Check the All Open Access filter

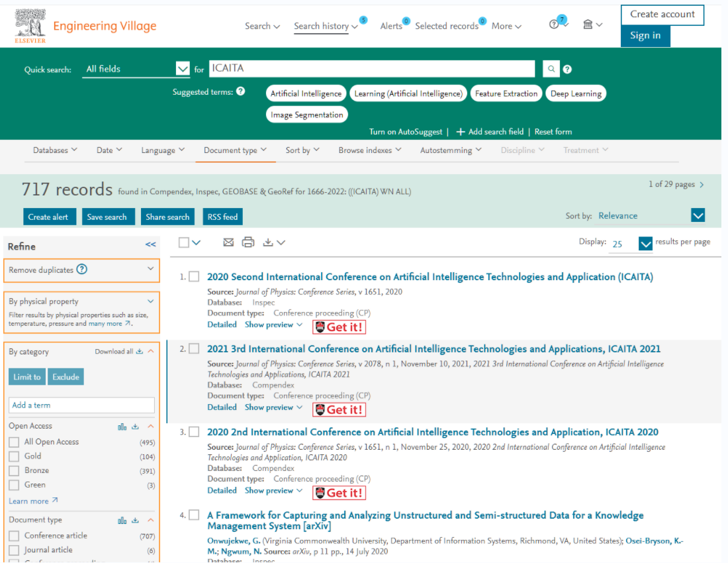point(15,442)
